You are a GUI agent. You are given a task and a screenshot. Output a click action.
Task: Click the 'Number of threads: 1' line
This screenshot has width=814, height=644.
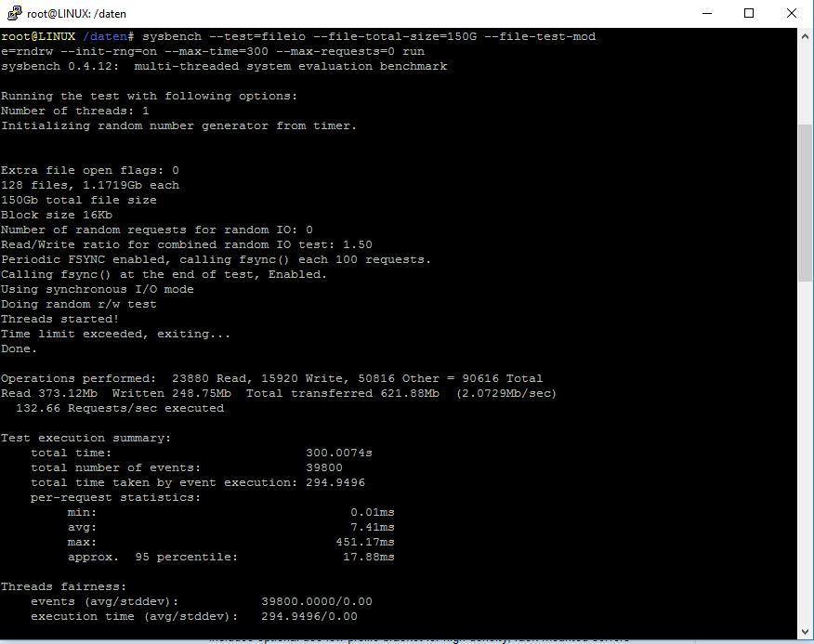[x=74, y=112]
